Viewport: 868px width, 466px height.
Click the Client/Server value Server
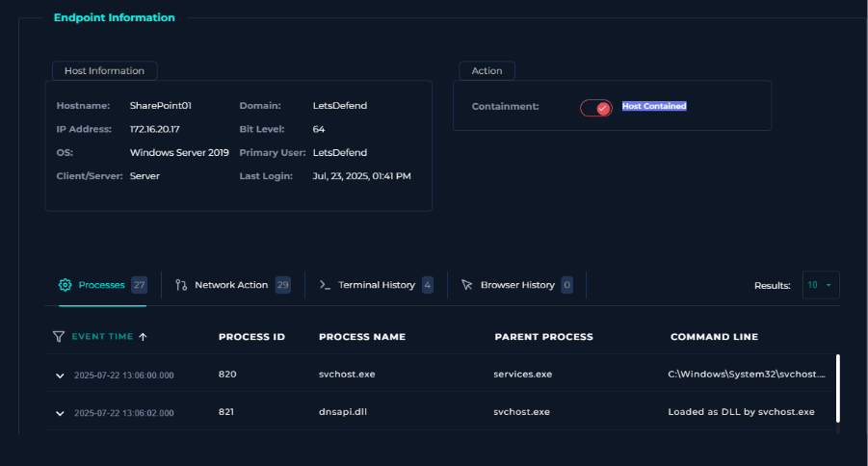pyautogui.click(x=145, y=176)
